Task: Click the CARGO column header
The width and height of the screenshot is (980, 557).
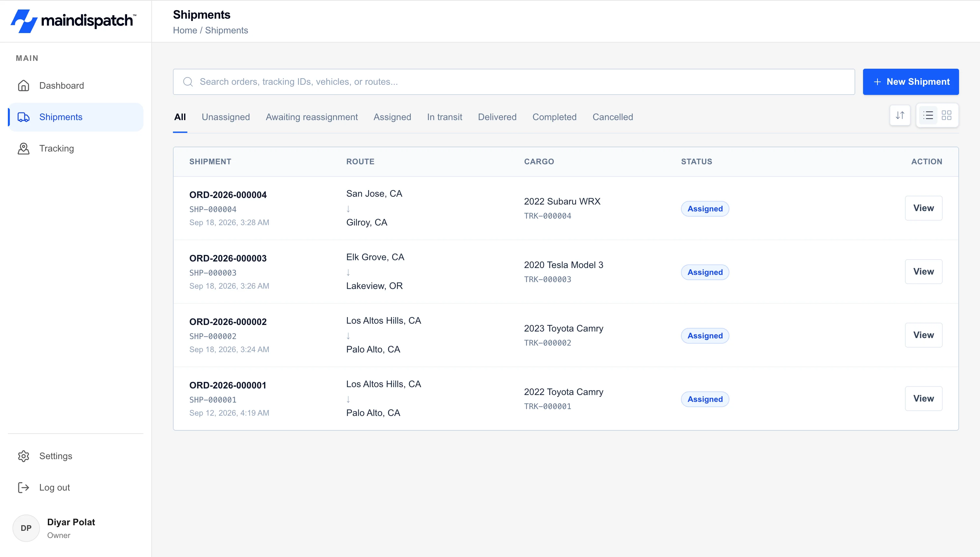Action: click(x=539, y=161)
